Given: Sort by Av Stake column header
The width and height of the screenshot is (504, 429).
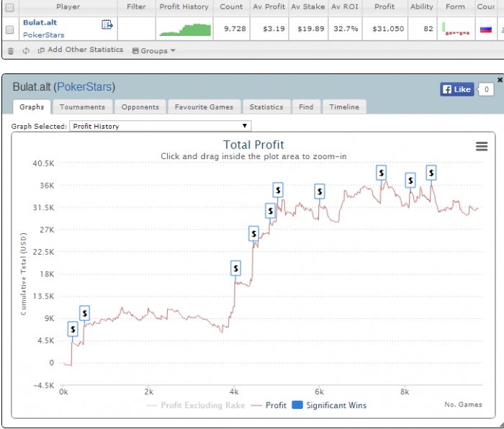Looking at the screenshot, I should pyautogui.click(x=308, y=6).
